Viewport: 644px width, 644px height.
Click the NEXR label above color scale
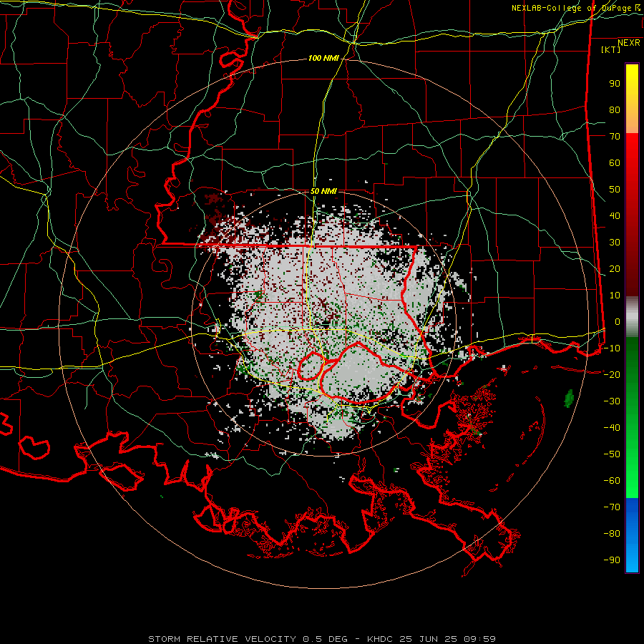click(x=628, y=43)
